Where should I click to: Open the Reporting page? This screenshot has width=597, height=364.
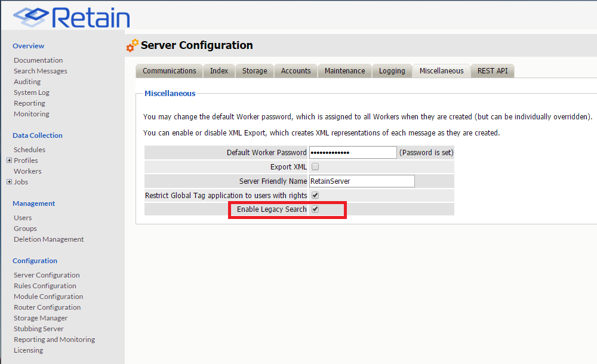29,103
